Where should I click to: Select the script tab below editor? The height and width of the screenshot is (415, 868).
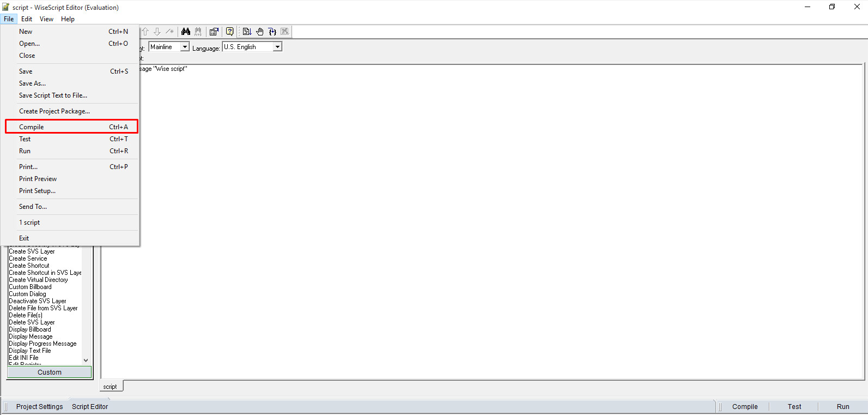click(110, 387)
